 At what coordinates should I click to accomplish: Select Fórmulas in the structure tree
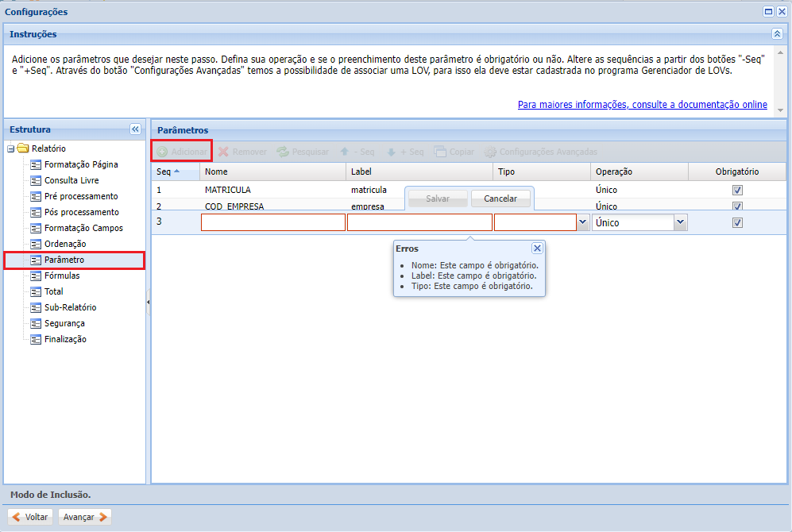pos(62,276)
